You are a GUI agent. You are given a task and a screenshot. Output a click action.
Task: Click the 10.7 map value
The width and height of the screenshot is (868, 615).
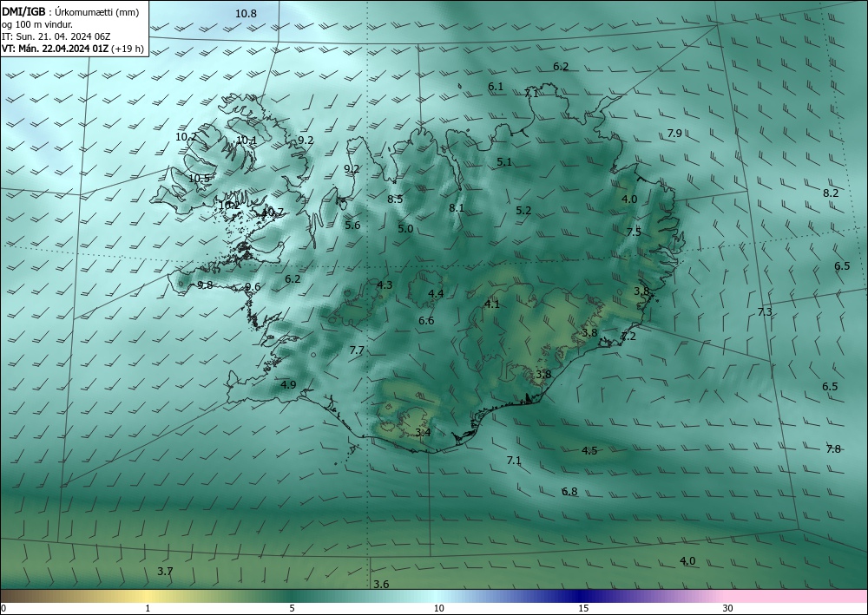point(273,212)
